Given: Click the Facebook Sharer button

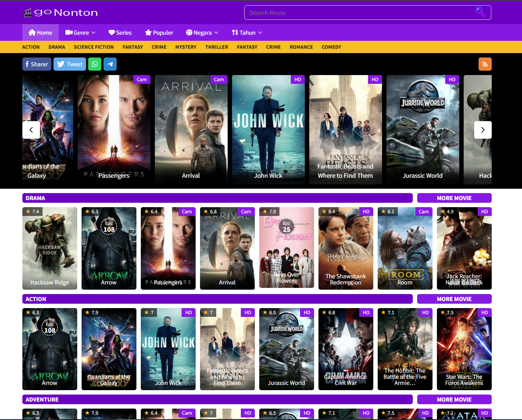Looking at the screenshot, I should pyautogui.click(x=36, y=64).
